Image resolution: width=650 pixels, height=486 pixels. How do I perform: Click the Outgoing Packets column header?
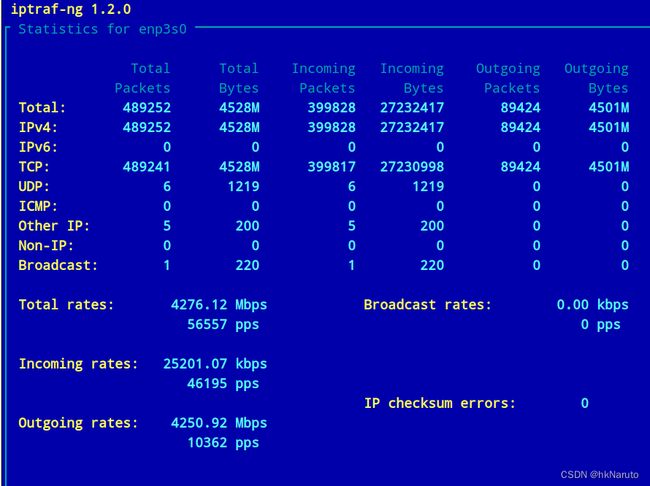pos(508,78)
